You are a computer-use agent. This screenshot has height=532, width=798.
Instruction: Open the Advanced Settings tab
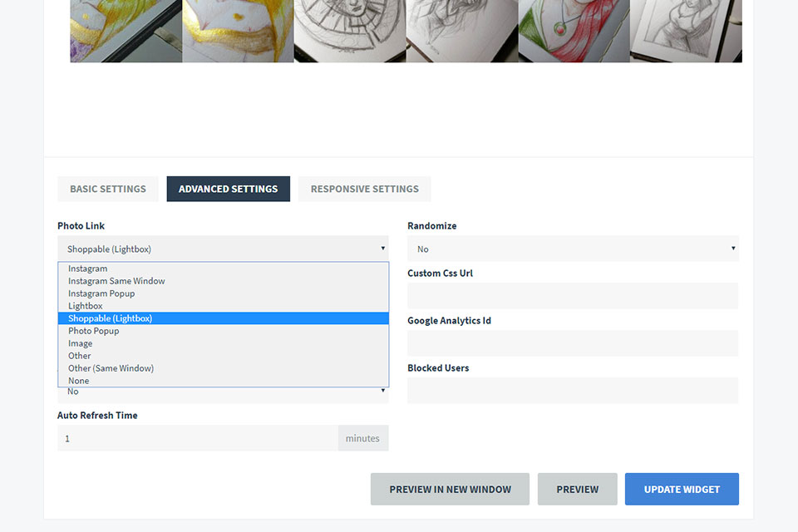pos(228,189)
